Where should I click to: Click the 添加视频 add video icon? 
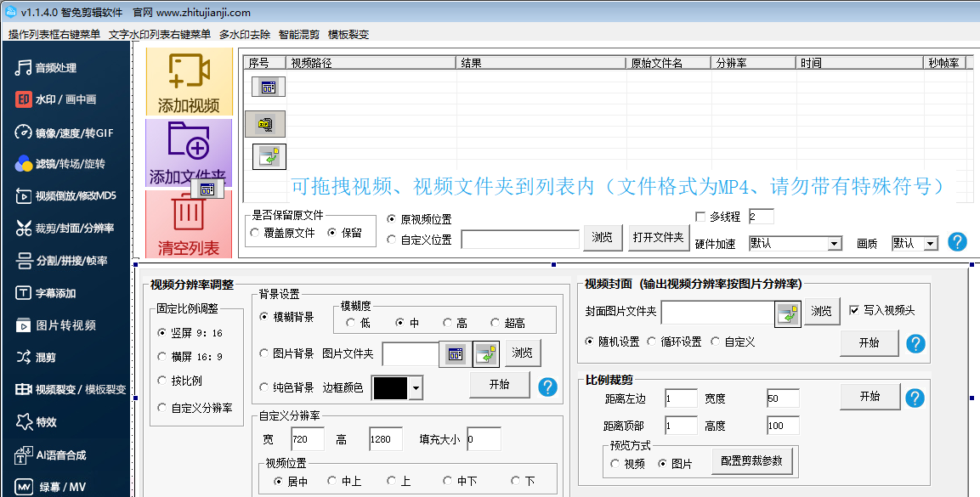[189, 72]
